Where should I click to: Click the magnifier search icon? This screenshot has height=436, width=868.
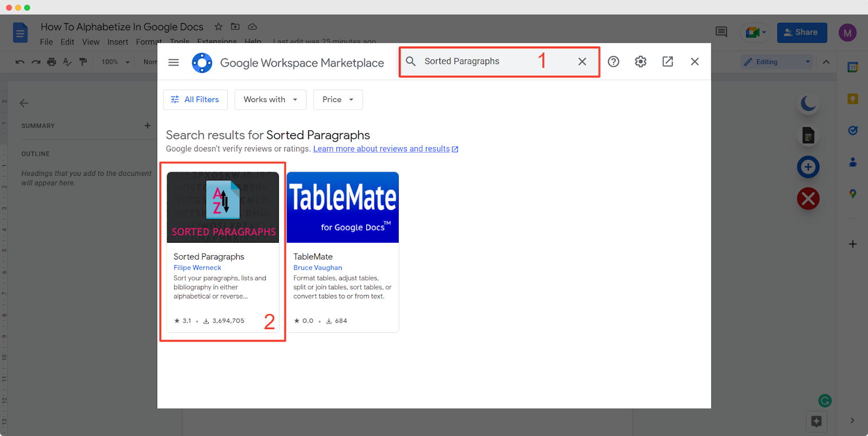tap(411, 61)
